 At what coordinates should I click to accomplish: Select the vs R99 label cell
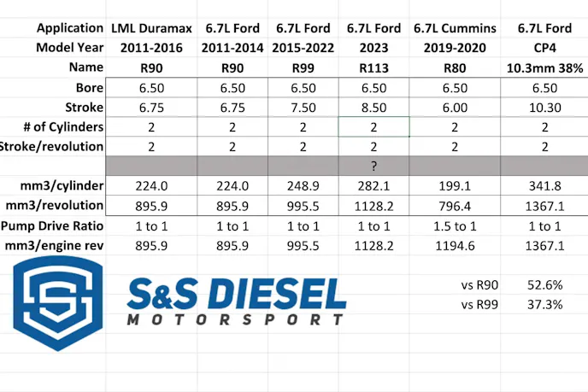(479, 305)
